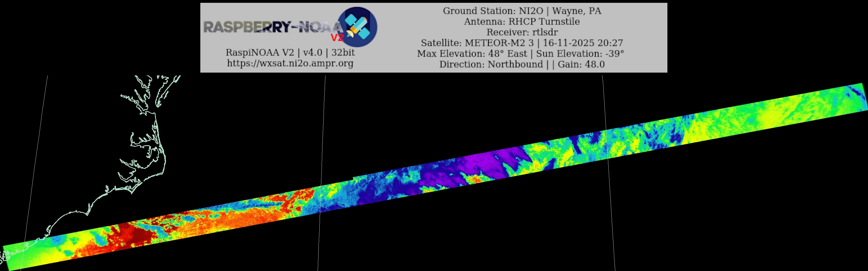868x271 pixels.
Task: Click the Max Elevation 48° East text
Action: (x=472, y=53)
